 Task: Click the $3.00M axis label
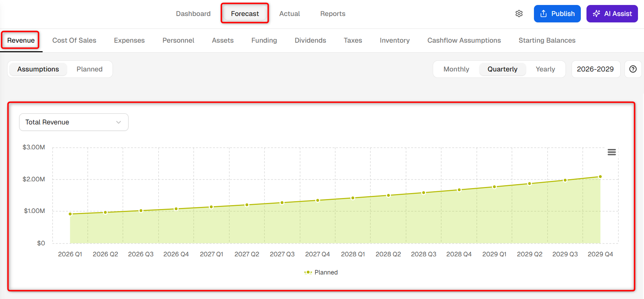coord(34,147)
